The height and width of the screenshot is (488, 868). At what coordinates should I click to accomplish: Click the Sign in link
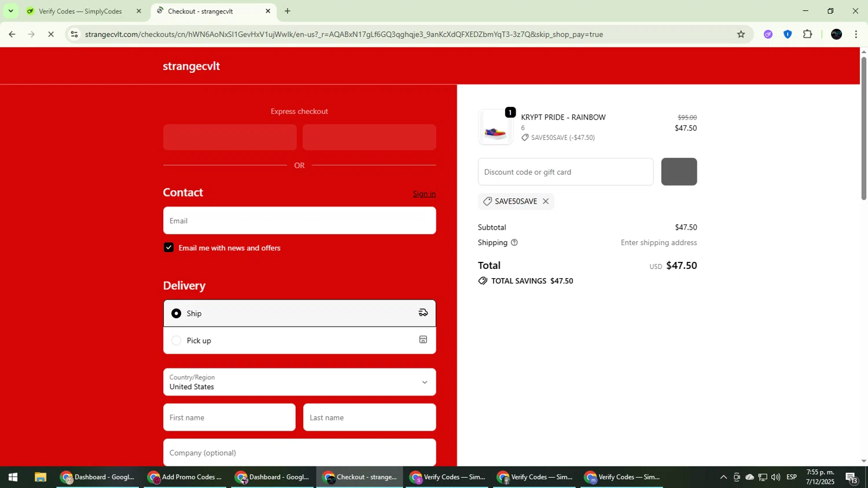424,194
